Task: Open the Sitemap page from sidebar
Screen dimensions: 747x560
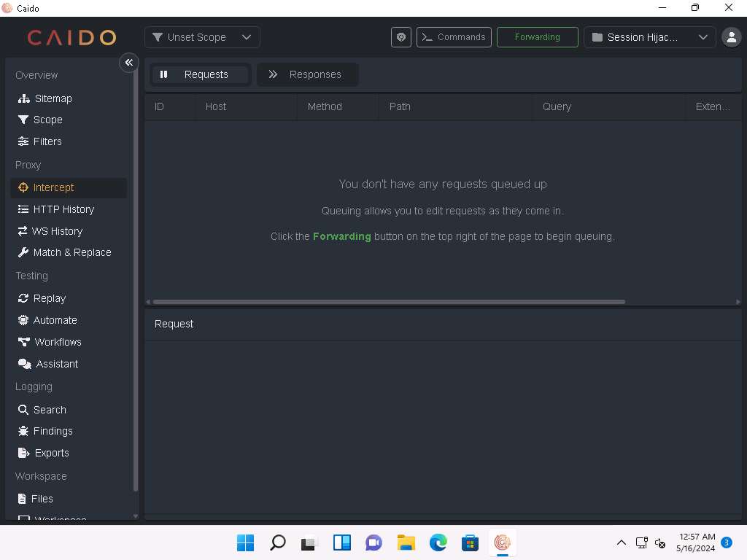Action: pos(53,98)
